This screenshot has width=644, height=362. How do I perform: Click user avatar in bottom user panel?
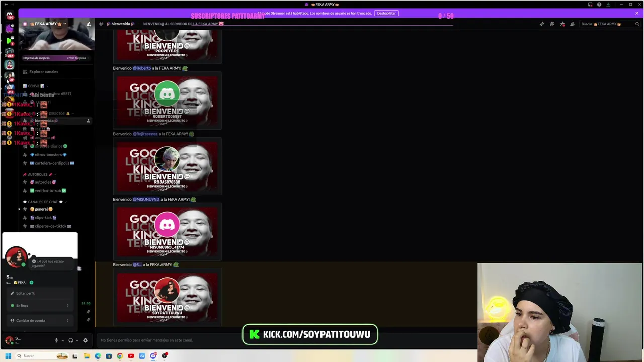9,340
